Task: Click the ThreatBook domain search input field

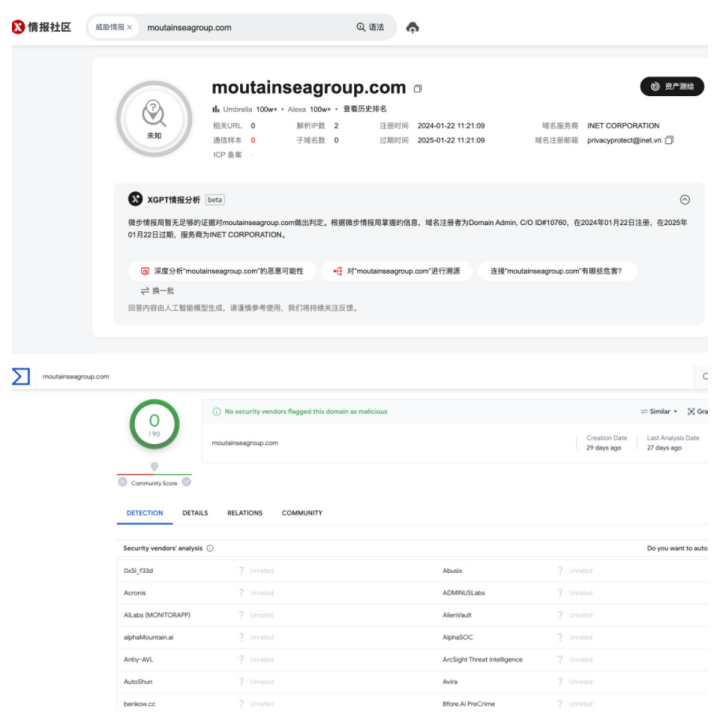Action: click(x=245, y=27)
